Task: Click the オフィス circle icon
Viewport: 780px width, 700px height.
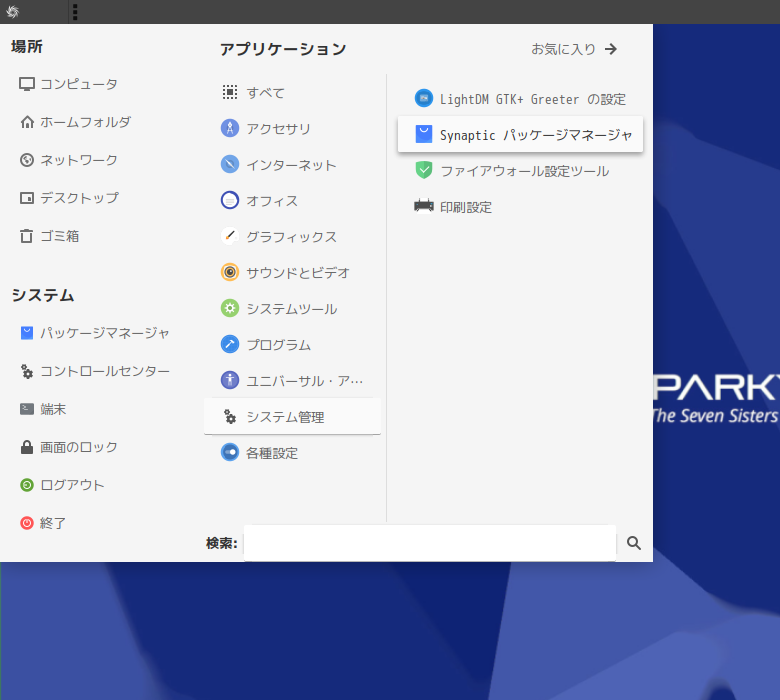Action: [230, 200]
